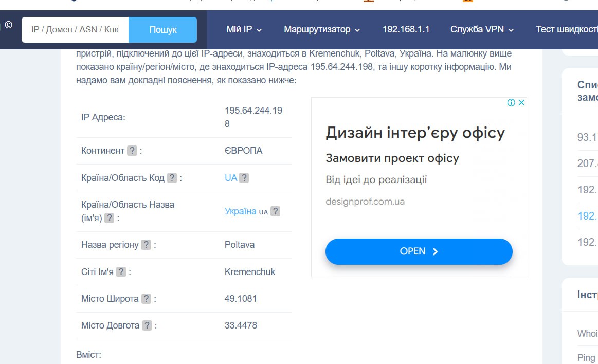Viewport: 598px width, 364px height.
Task: Click the Вміст heading
Action: pyautogui.click(x=88, y=355)
